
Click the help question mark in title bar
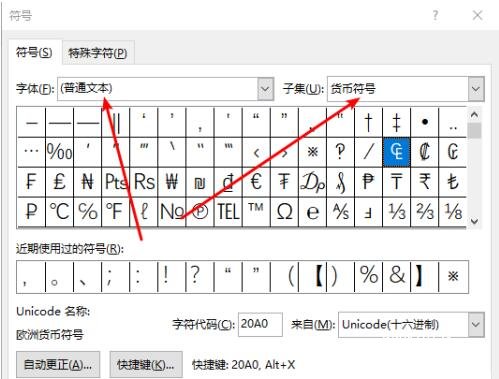coord(435,15)
